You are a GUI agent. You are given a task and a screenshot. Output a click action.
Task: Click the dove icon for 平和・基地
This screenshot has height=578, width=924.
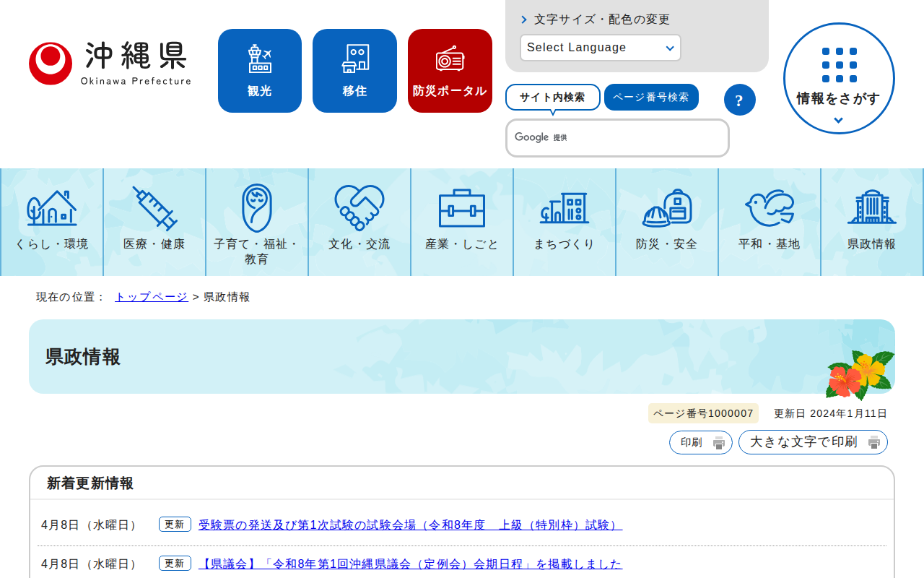(770, 208)
